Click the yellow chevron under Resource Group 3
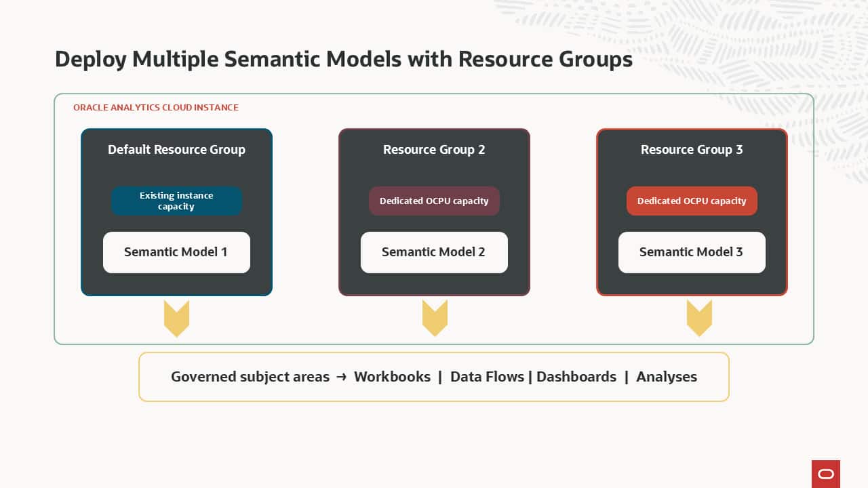Viewport: 868px width, 488px height. [x=699, y=319]
